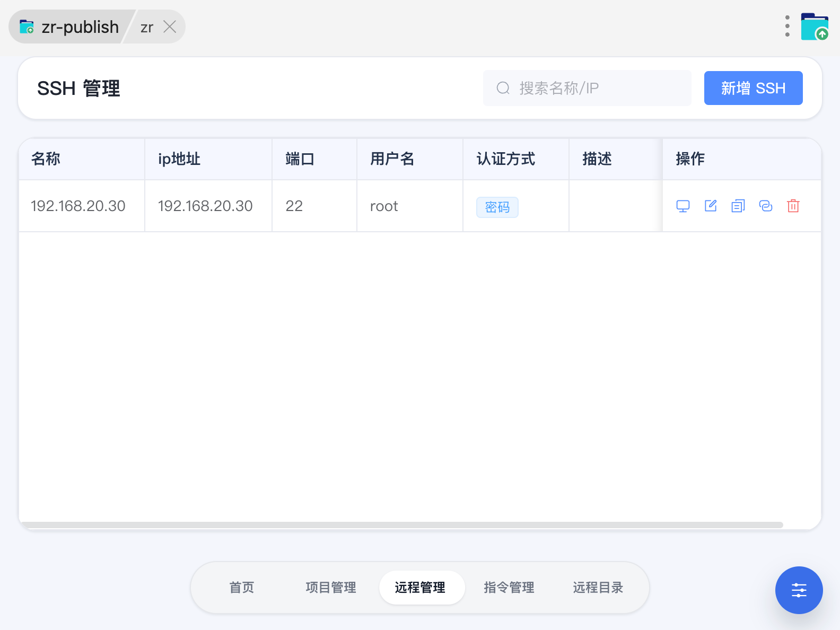The width and height of the screenshot is (840, 630).
Task: Go to the 项目管理 tab
Action: 331,588
